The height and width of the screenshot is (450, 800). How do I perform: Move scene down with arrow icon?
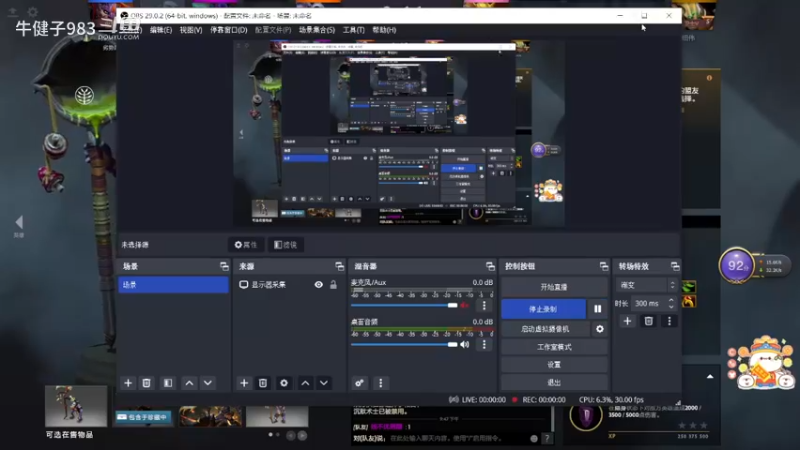pyautogui.click(x=208, y=383)
